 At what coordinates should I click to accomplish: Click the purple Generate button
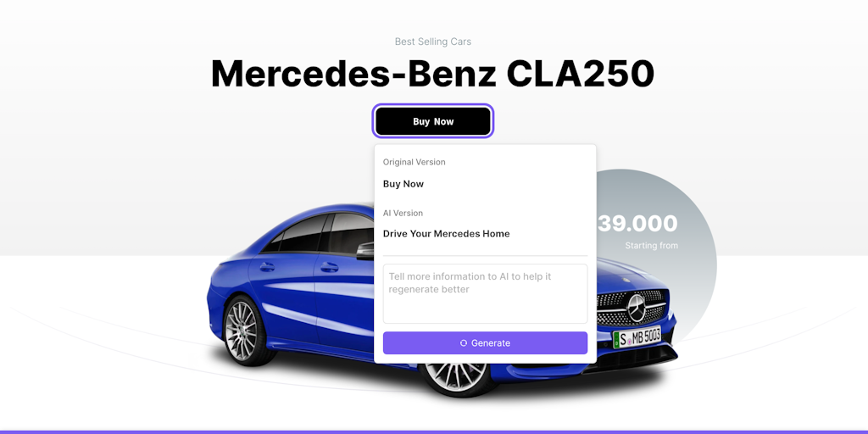pyautogui.click(x=485, y=343)
